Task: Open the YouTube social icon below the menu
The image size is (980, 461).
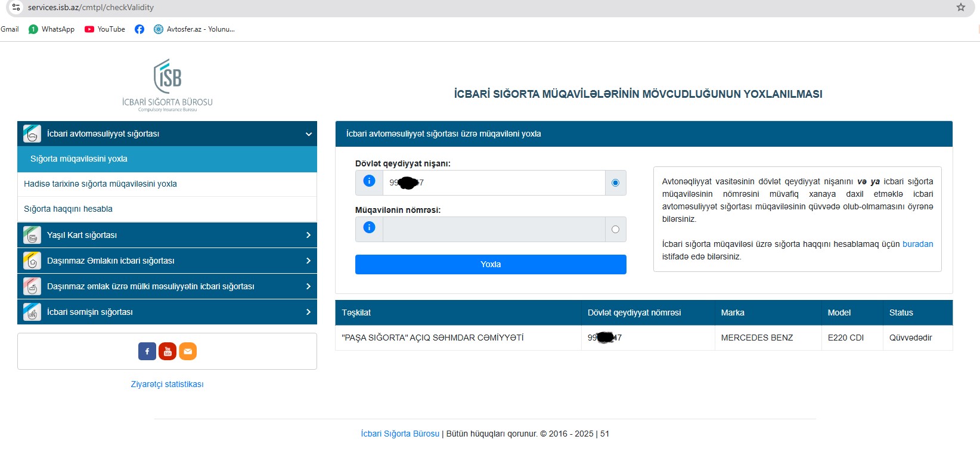Action: point(168,351)
